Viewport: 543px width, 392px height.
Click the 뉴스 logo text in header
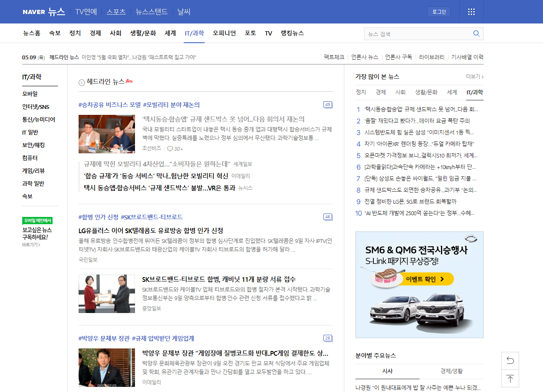[x=56, y=12]
